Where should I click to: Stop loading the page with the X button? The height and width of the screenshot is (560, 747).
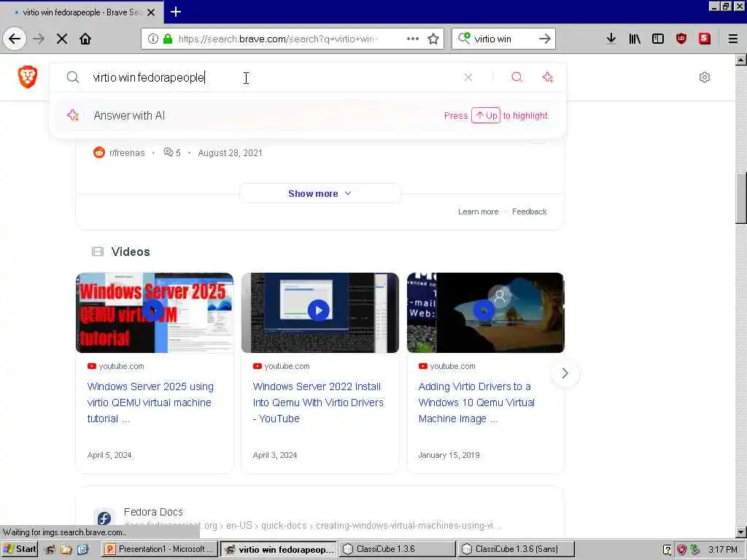[62, 39]
